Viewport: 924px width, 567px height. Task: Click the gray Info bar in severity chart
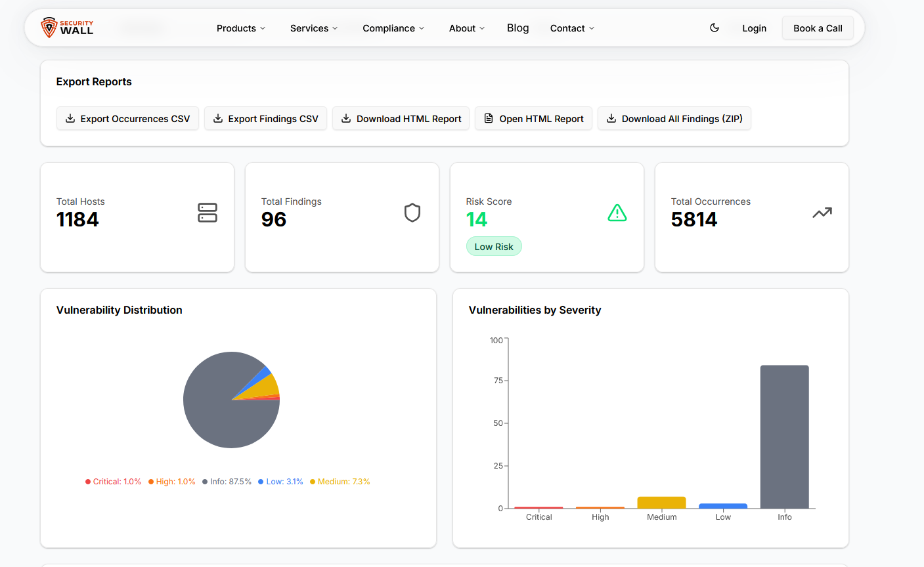(x=784, y=436)
